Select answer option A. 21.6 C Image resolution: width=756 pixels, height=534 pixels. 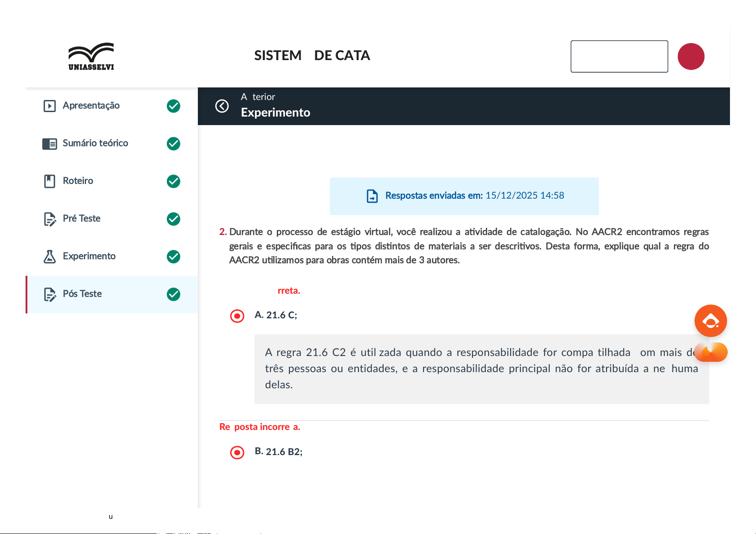pos(237,316)
